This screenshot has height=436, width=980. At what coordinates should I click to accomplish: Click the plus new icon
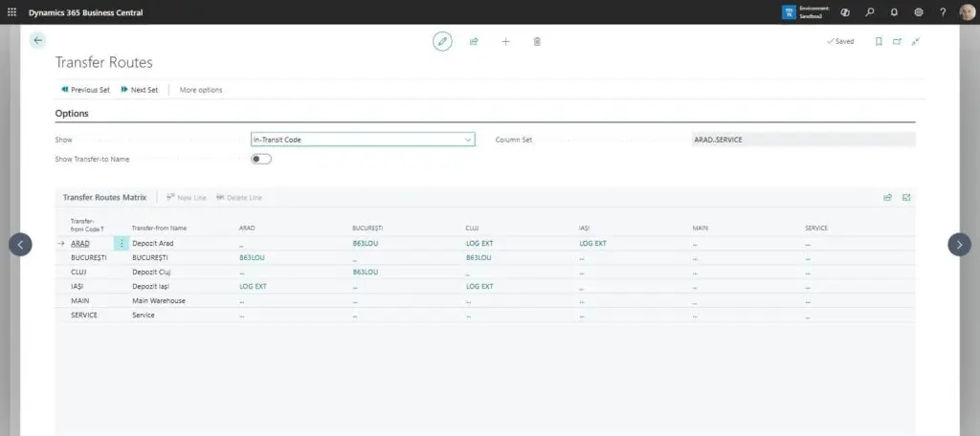(505, 41)
